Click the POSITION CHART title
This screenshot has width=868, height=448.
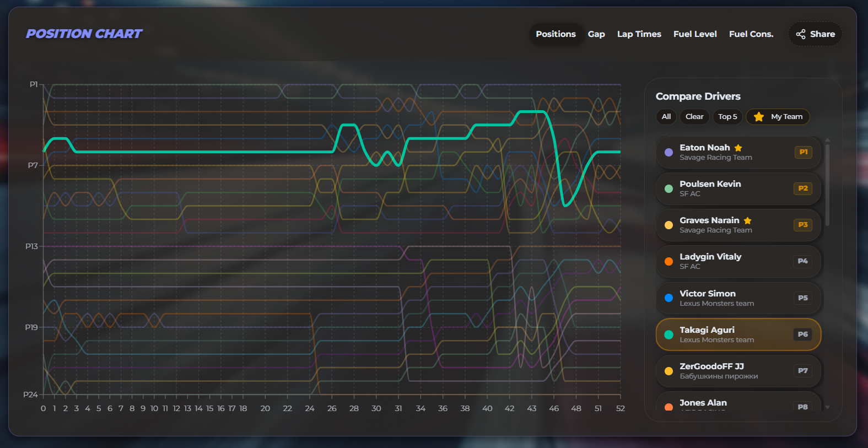(x=84, y=34)
